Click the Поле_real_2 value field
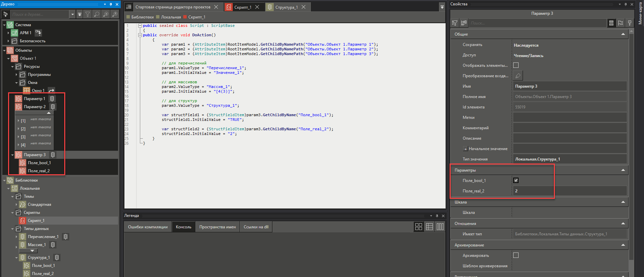Screen dimensions: 644x277 570,191
